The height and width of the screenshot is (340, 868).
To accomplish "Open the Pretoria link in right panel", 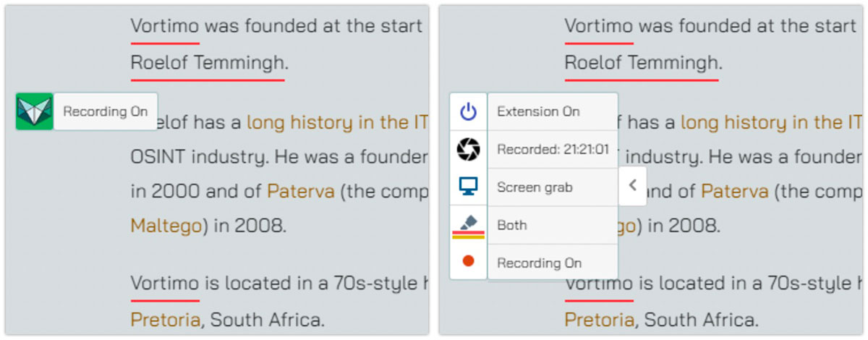I will [599, 319].
